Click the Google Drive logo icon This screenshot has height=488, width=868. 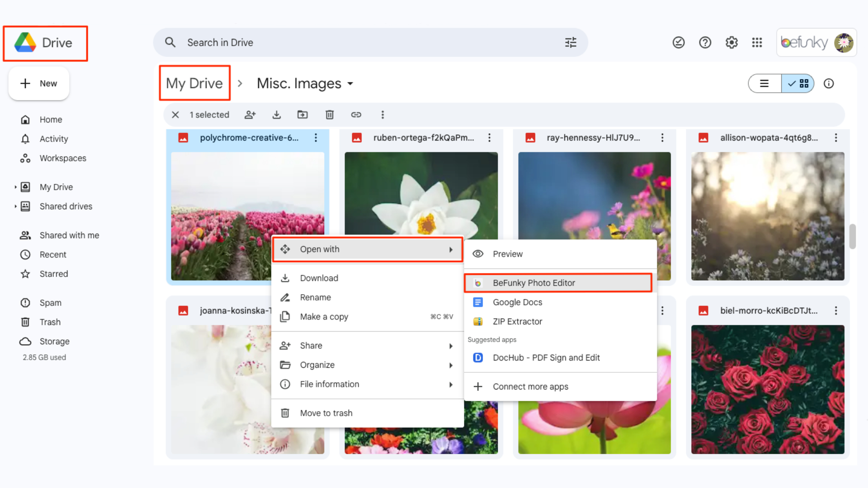24,42
